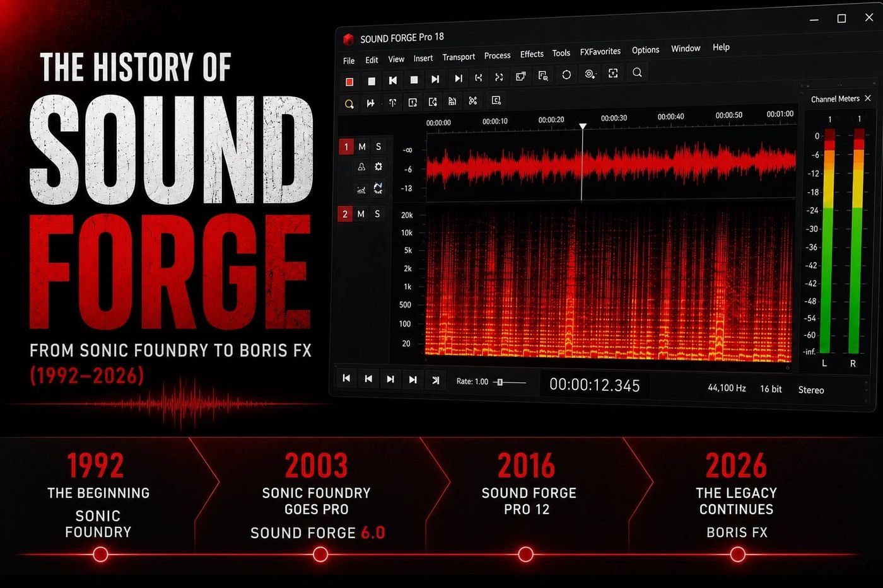Open the Edit menu
The image size is (883, 588).
371,60
